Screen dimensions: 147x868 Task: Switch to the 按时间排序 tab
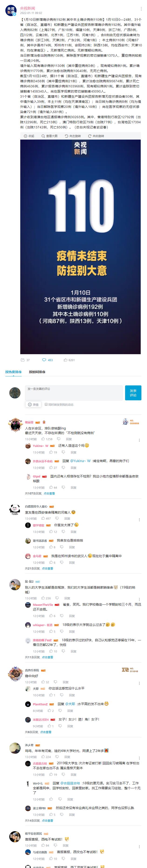37,372
